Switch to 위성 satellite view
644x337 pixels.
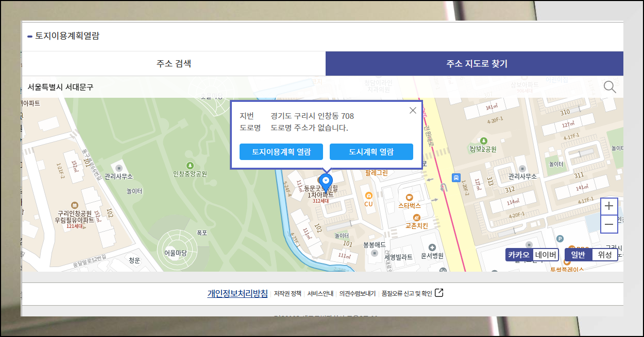coord(605,255)
